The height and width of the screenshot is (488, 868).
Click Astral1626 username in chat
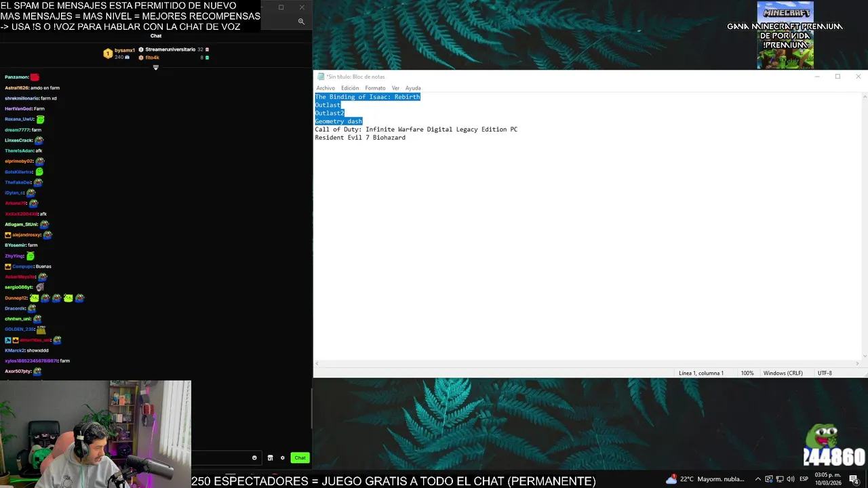point(17,88)
